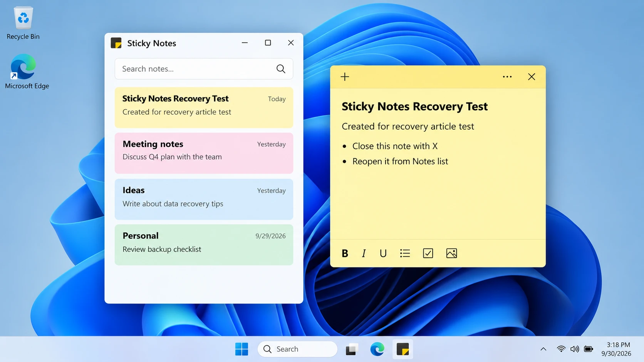Click the battery icon in system tray
Screen dimensions: 644x362
click(x=589, y=349)
